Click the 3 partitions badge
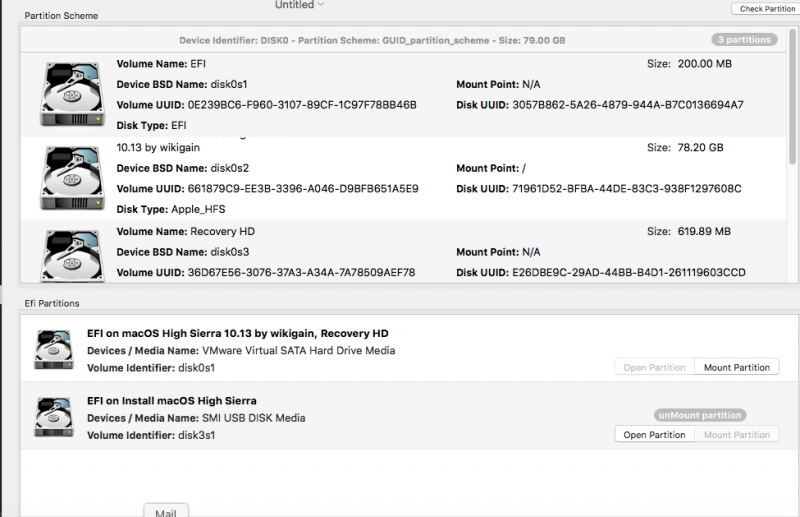Screen dimensions: 800x517 pos(744,40)
